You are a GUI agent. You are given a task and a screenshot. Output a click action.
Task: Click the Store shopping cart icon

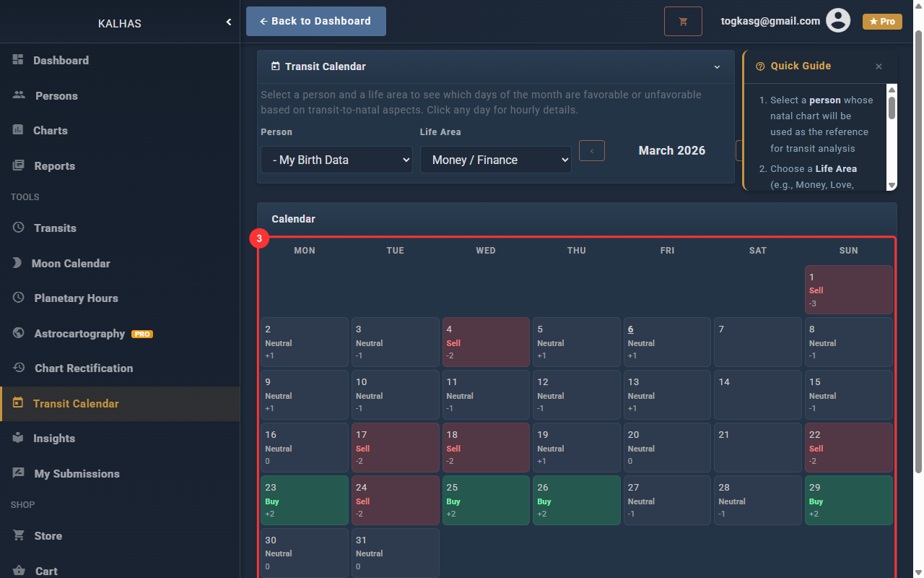pyautogui.click(x=19, y=535)
